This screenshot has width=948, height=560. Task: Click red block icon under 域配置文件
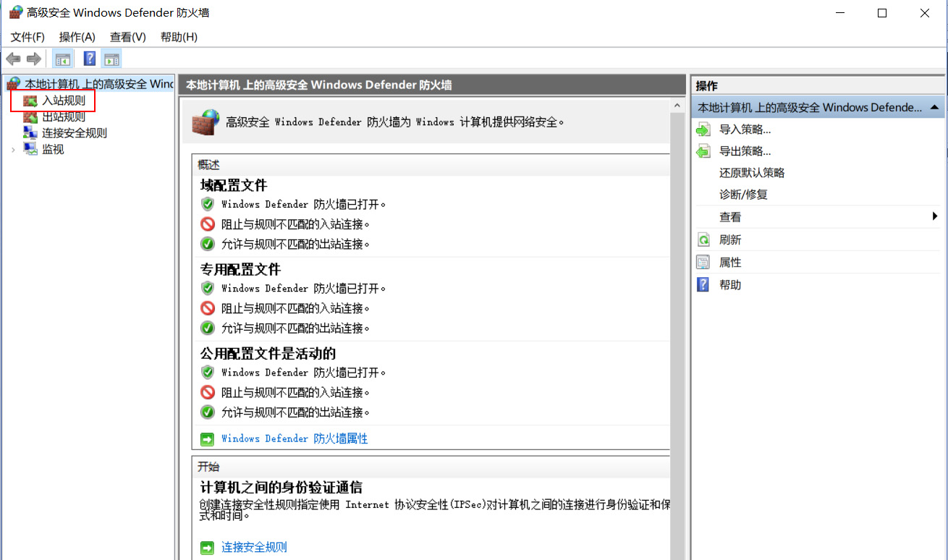(x=208, y=224)
